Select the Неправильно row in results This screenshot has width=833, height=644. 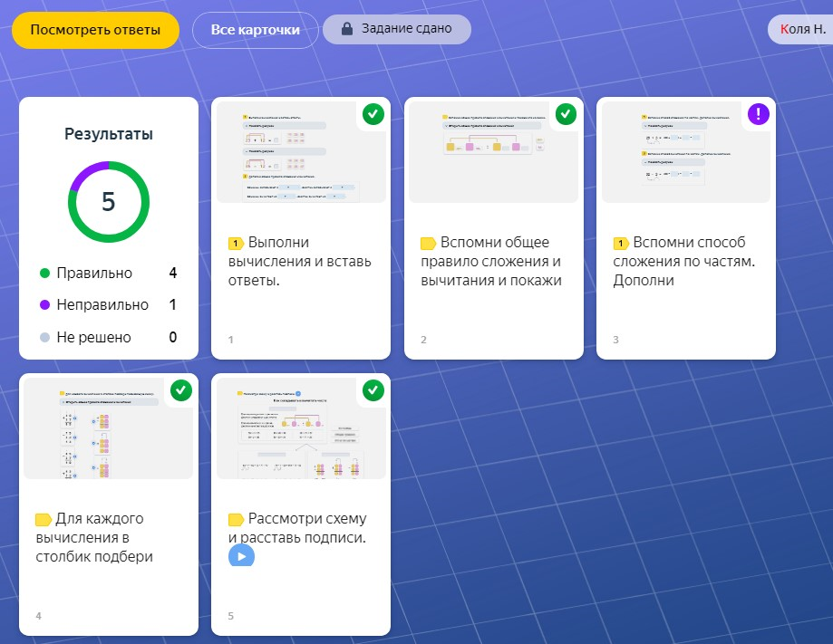108,305
